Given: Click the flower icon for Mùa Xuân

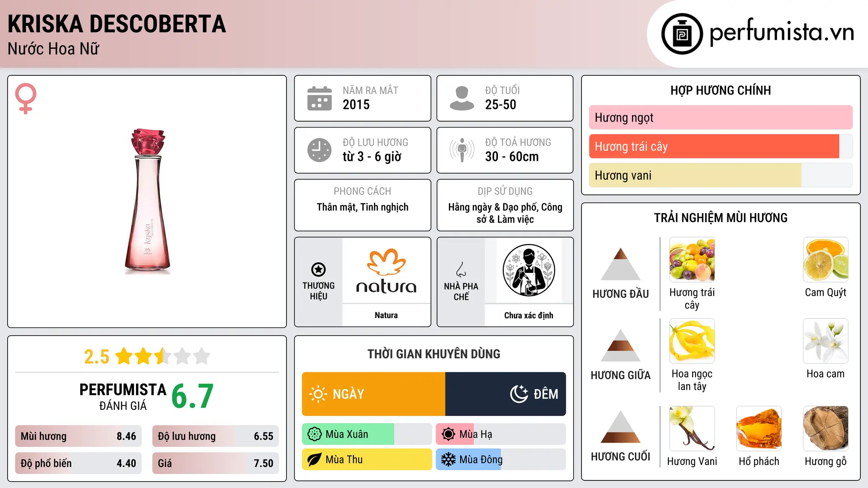Looking at the screenshot, I should [x=314, y=434].
